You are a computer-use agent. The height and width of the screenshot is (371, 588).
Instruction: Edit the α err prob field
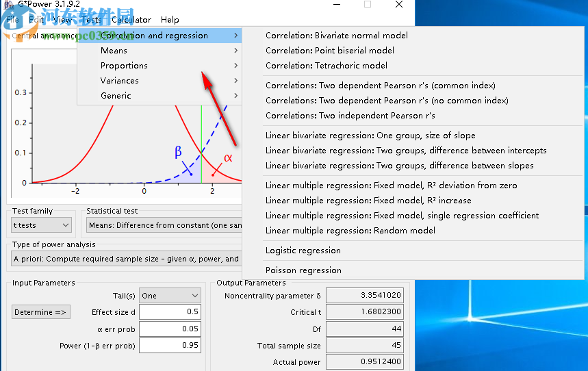pyautogui.click(x=170, y=329)
